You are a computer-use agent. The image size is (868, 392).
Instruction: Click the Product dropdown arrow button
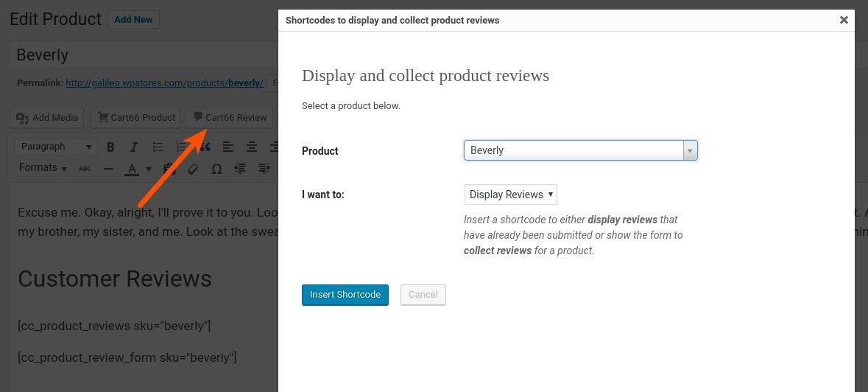point(690,150)
